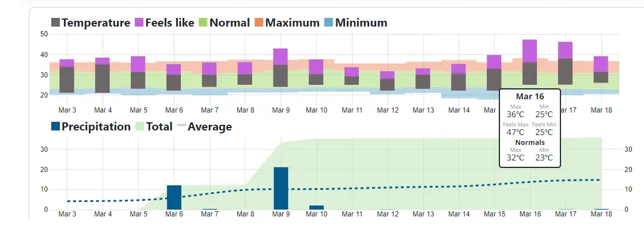Click the Feels like legend label
The image size is (644, 228).
pyautogui.click(x=169, y=23)
